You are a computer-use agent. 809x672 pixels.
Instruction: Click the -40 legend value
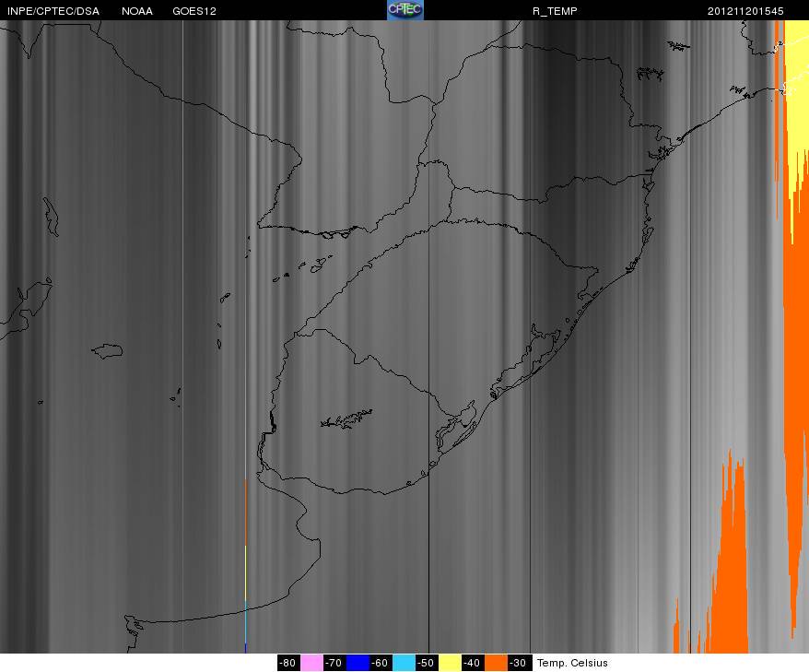point(473,663)
